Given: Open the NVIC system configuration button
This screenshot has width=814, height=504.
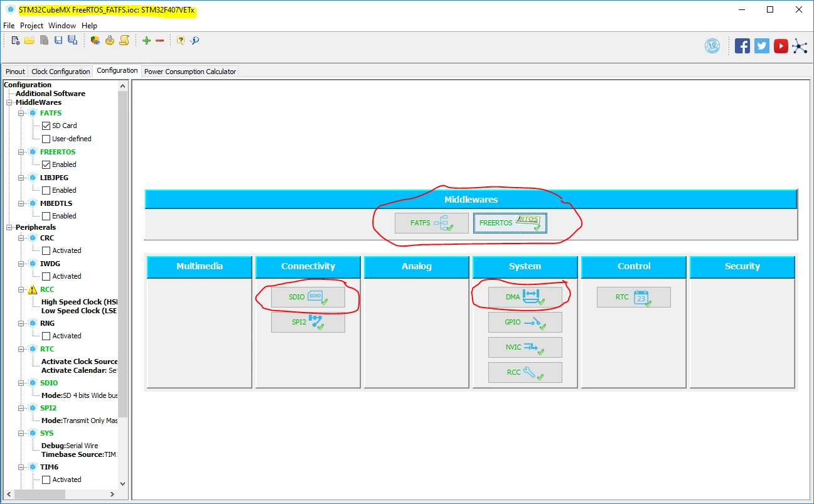Looking at the screenshot, I should [525, 347].
